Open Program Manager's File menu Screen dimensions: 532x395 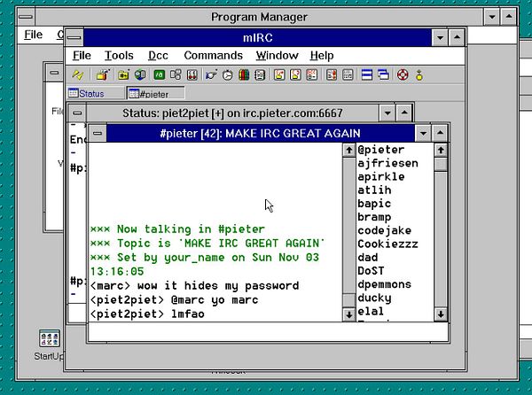34,35
